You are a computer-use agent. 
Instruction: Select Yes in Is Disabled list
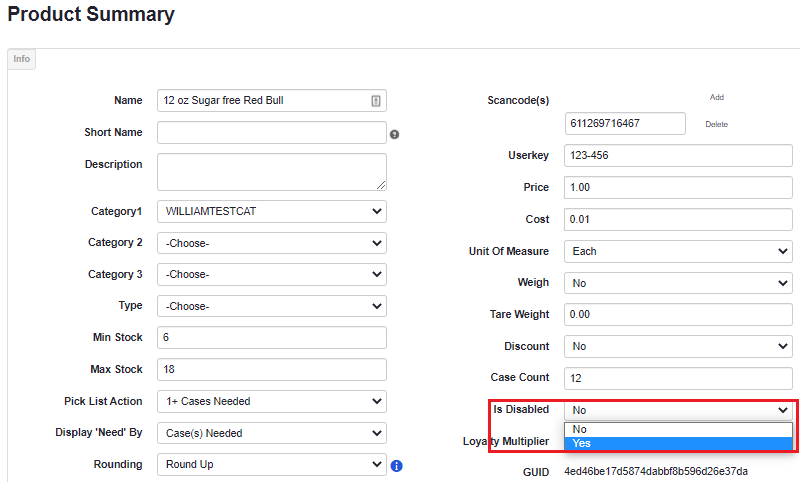(678, 443)
